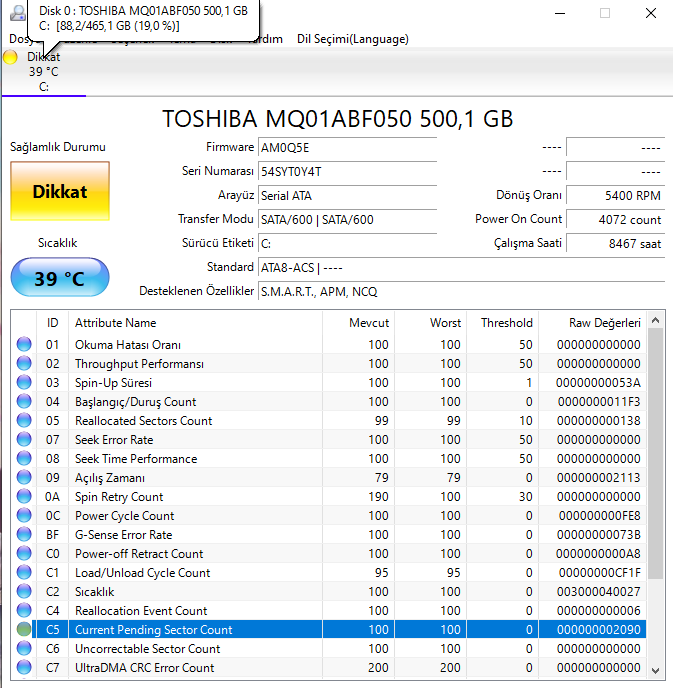
Task: Click the Arayüz field Serial ATA
Action: pos(347,196)
